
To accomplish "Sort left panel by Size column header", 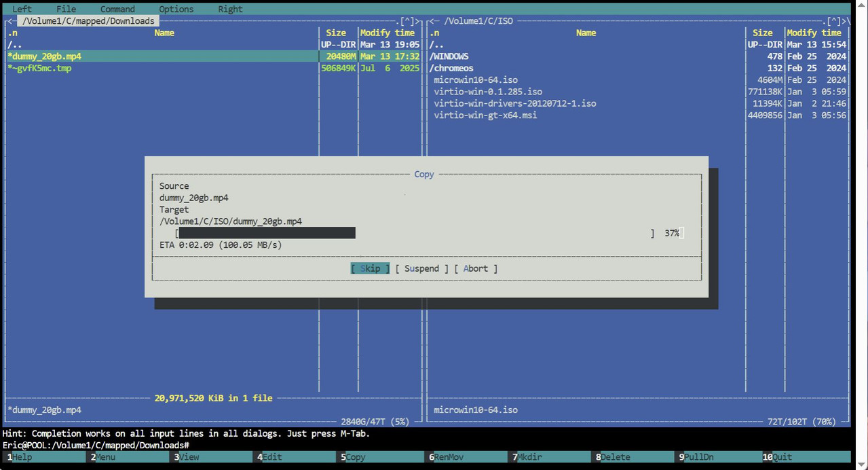I will (x=336, y=33).
